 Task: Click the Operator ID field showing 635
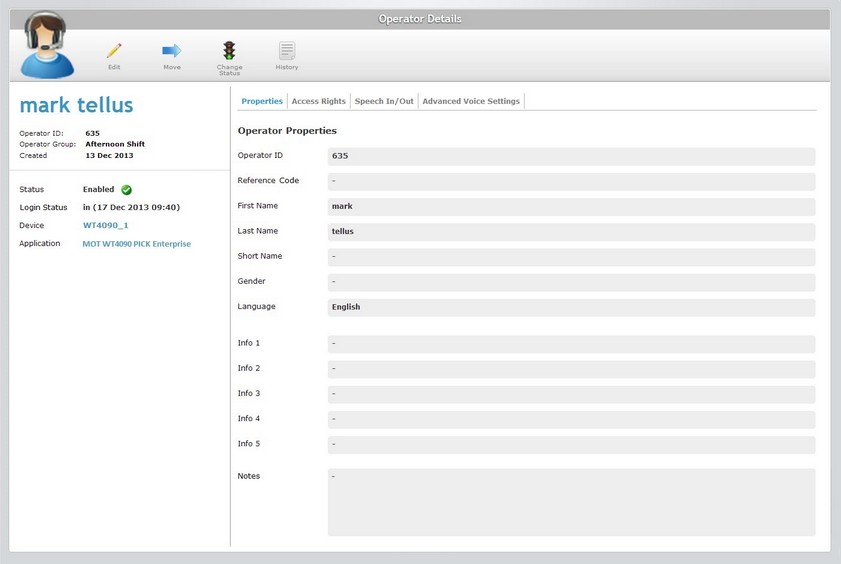coord(571,156)
